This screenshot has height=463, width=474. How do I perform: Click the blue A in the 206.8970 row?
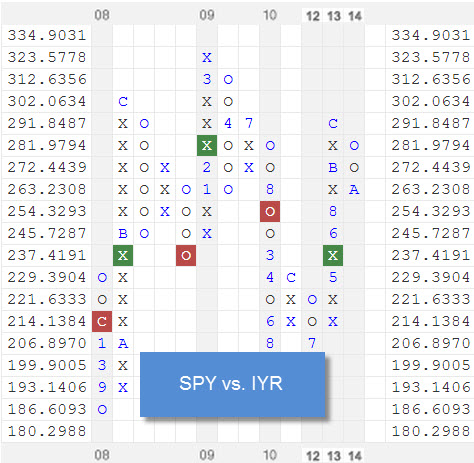tap(123, 343)
